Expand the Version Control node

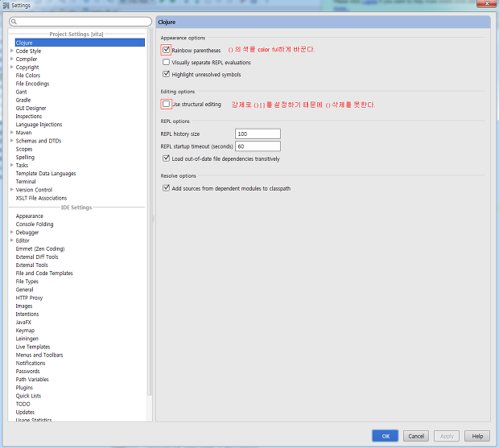point(12,190)
